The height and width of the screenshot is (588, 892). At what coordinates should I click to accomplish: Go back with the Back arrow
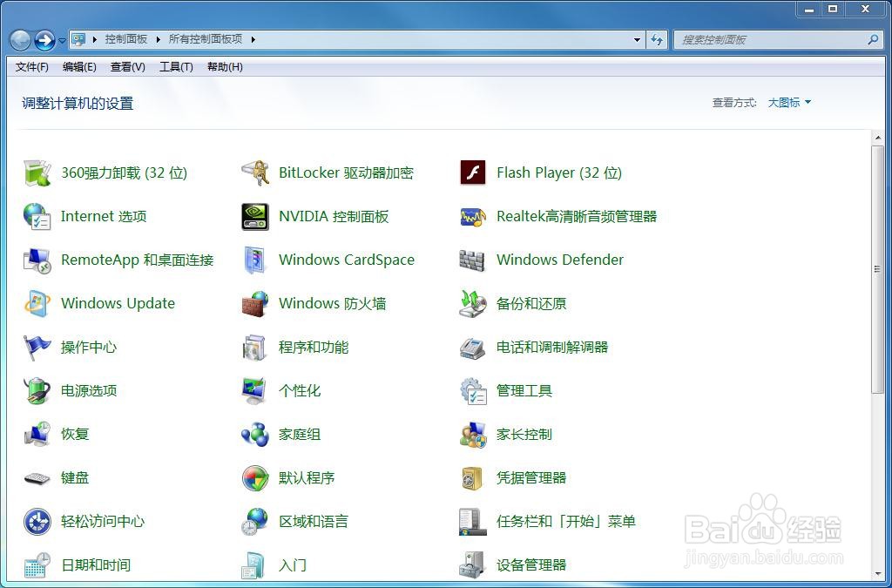[x=21, y=40]
